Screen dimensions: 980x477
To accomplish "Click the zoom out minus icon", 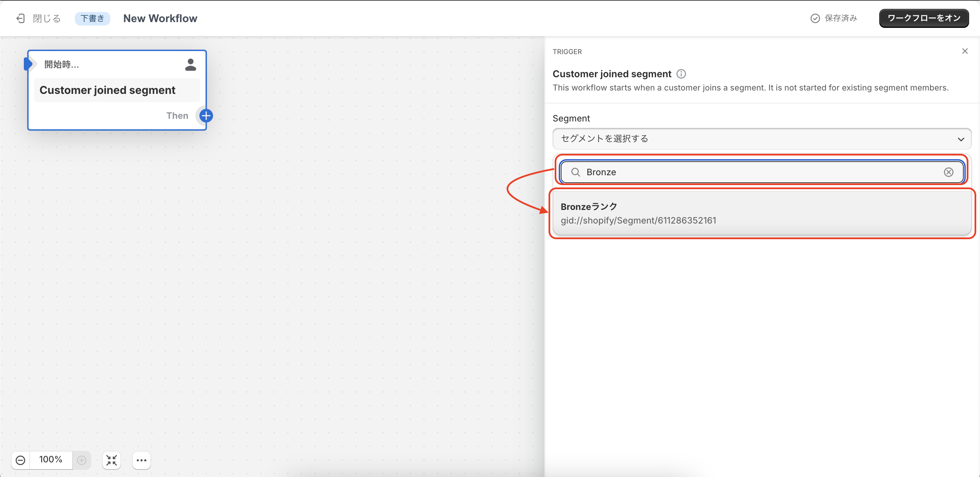I will click(20, 460).
